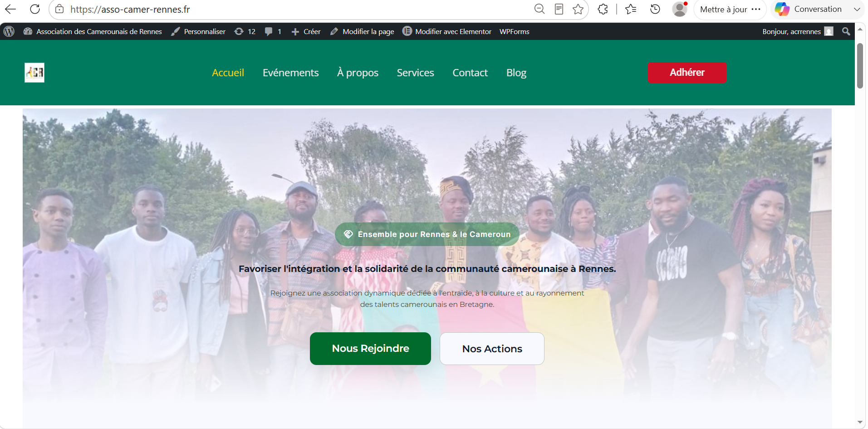Reload the page with the refresh icon

click(35, 9)
